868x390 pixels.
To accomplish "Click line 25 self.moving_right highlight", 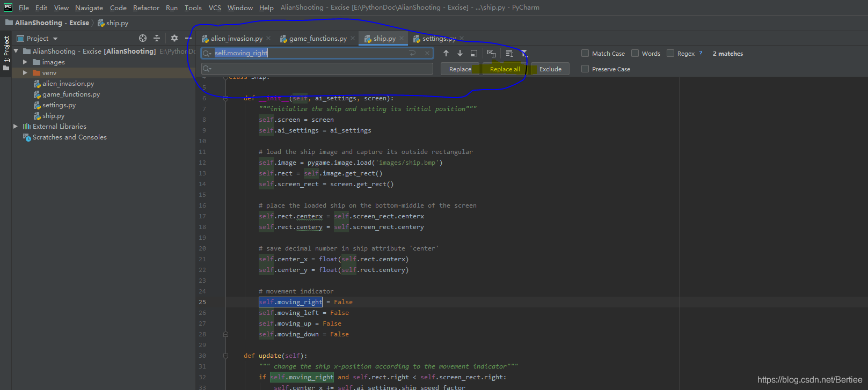I will tap(290, 302).
